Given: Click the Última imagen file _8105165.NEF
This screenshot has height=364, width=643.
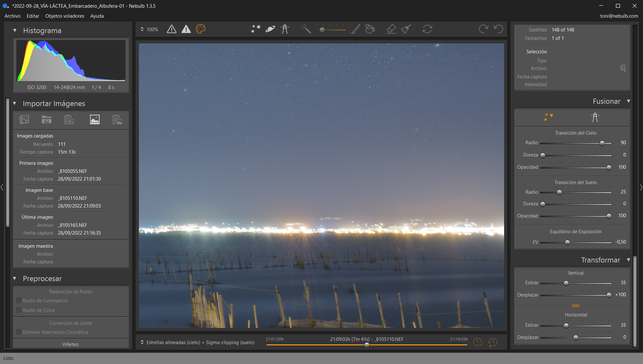Looking at the screenshot, I should point(73,225).
